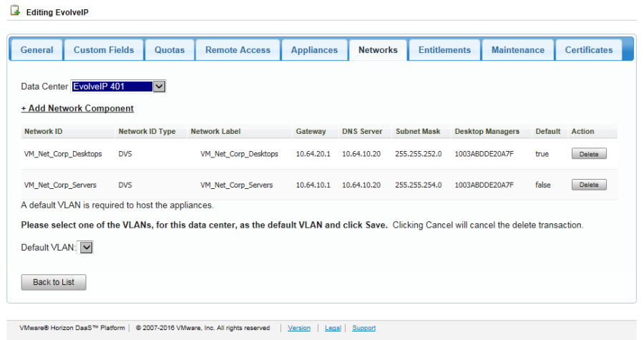644x340 pixels.
Task: Switch to the Custom Fields tab
Action: click(x=104, y=50)
